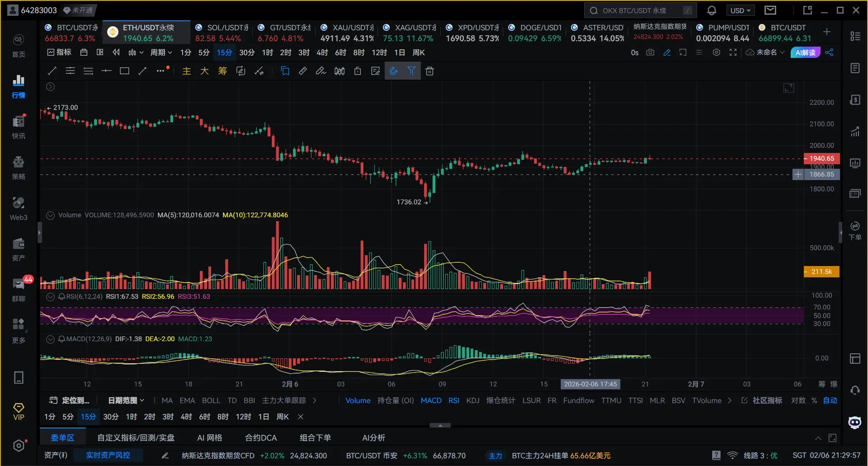This screenshot has width=868, height=466.
Task: Show more sub-indicators after TVolume
Action: 730,400
